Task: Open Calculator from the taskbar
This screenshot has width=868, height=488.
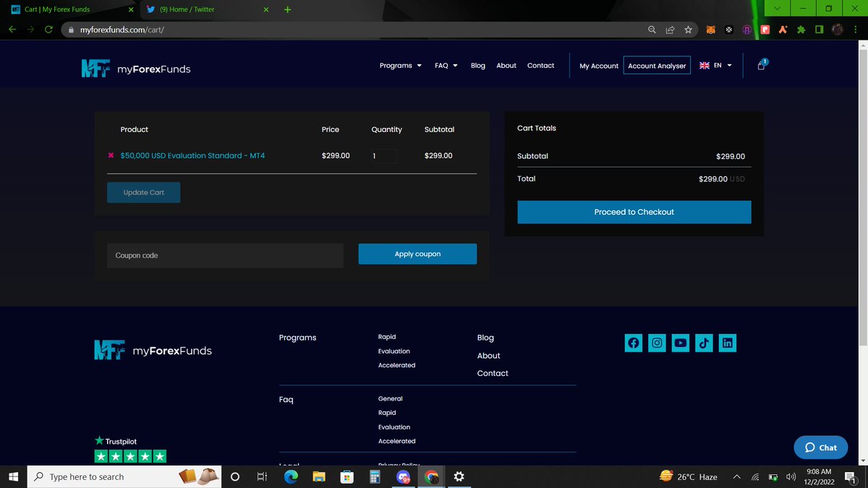Action: (x=375, y=477)
